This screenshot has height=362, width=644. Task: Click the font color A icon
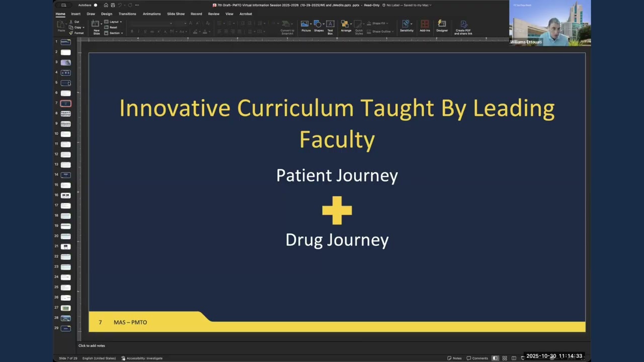[x=205, y=32]
